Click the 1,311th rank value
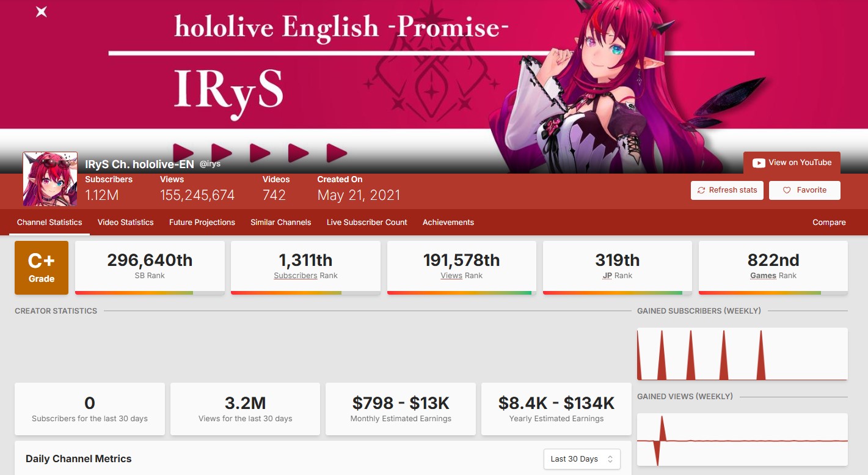Screen dimensions: 868x475 coord(306,260)
